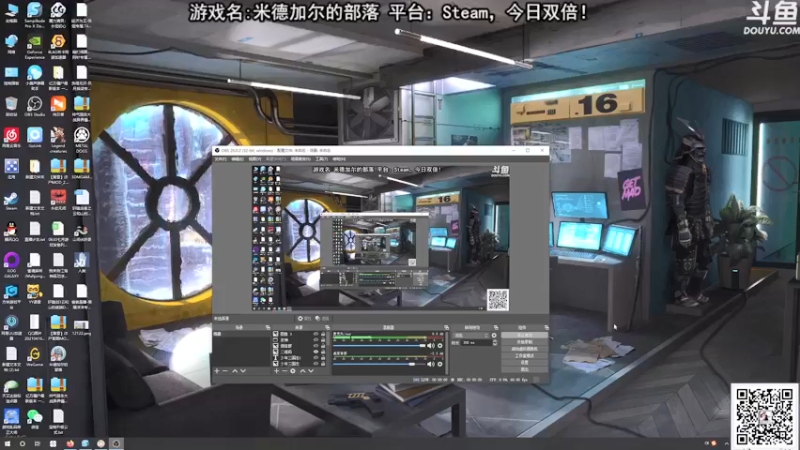
Task: Select the YY语音 desktop icon
Action: coord(35,294)
